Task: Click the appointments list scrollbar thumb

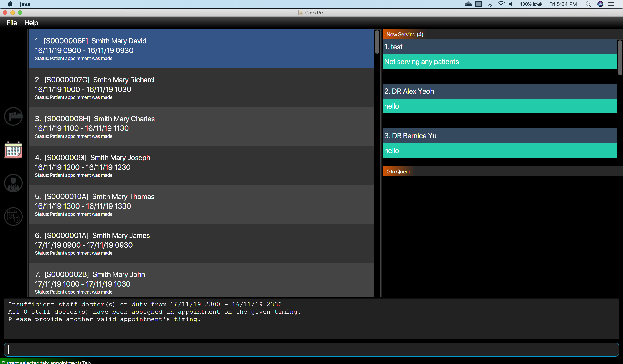Action: pyautogui.click(x=377, y=42)
